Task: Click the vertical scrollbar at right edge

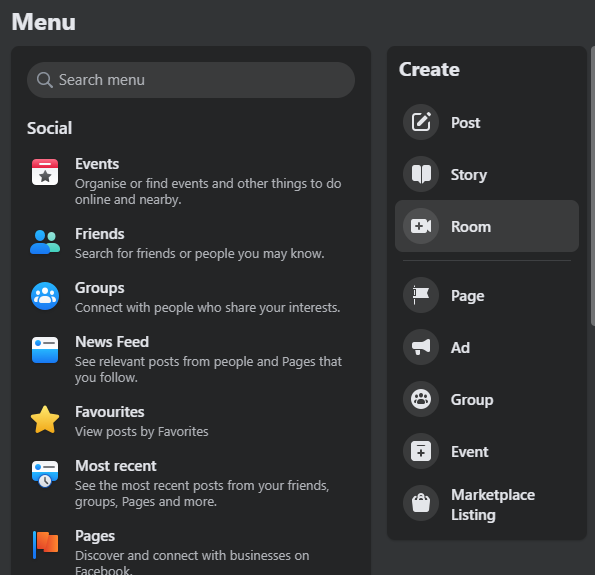Action: tap(593, 186)
